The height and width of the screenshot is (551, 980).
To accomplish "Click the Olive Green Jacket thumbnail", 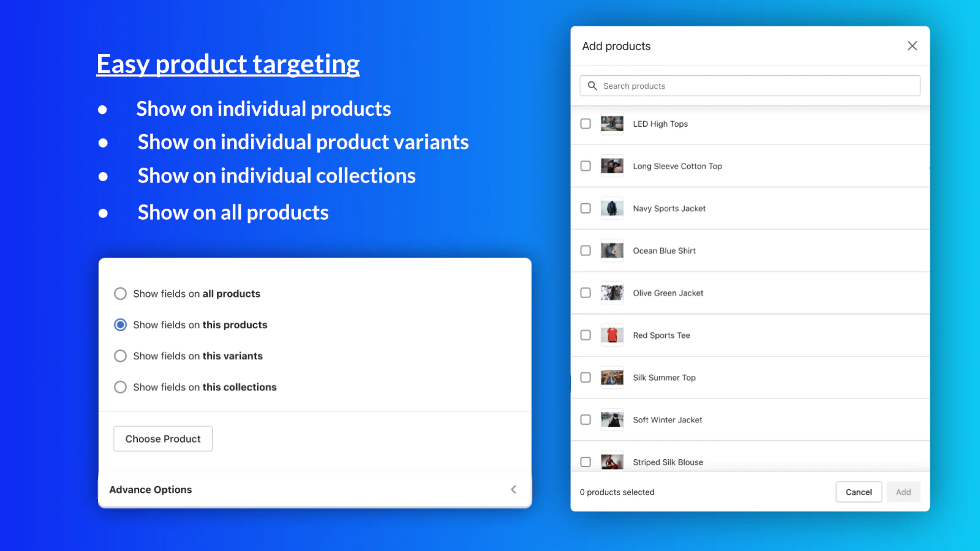I will click(612, 293).
